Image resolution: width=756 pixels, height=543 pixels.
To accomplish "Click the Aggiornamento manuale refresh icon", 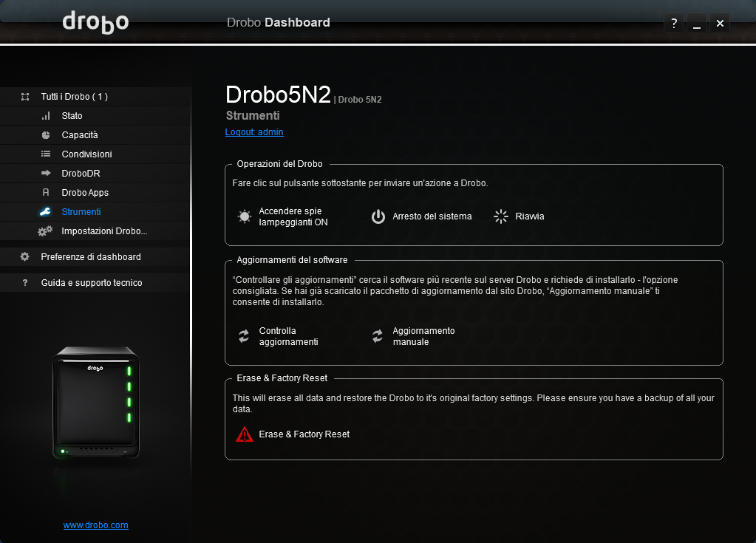I will tap(378, 336).
